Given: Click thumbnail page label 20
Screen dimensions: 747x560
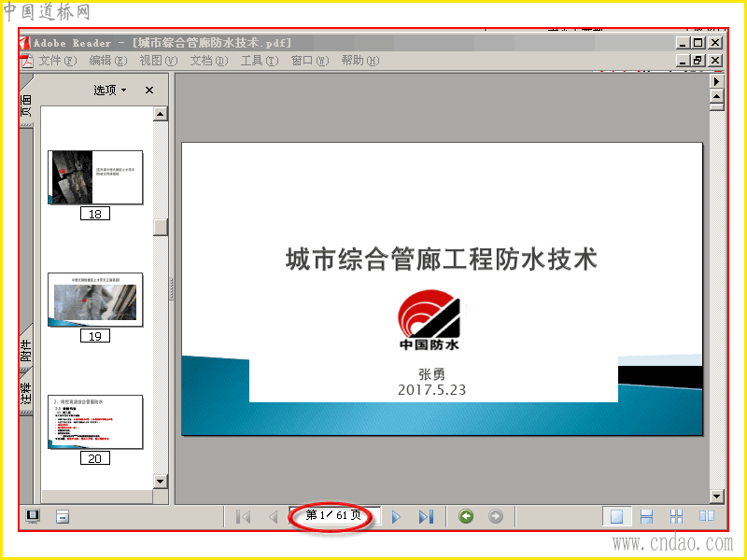Looking at the screenshot, I should pos(95,458).
